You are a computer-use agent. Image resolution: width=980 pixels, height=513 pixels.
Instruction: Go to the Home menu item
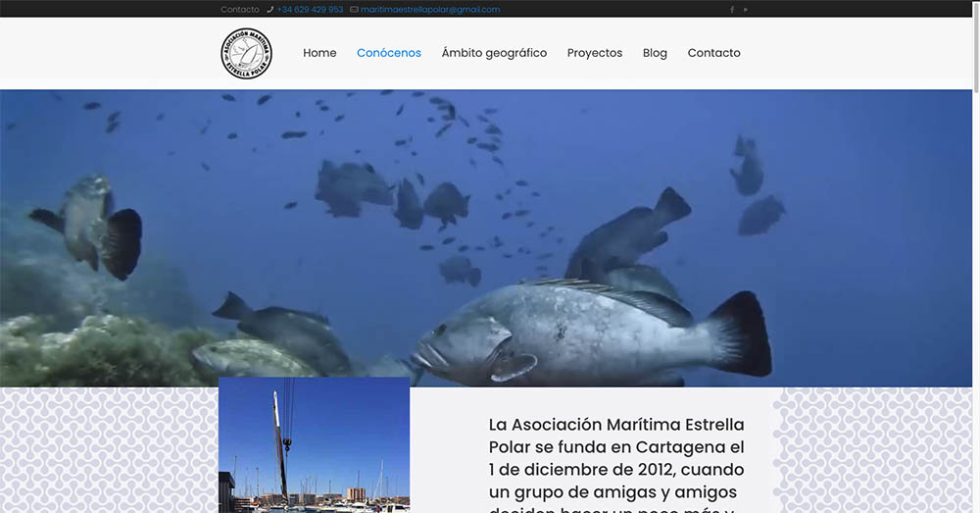click(319, 53)
